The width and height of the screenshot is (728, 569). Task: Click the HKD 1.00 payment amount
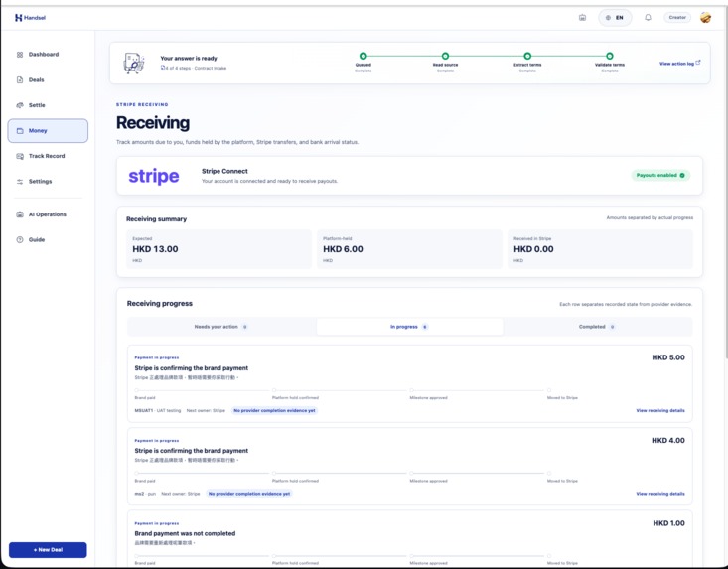pos(668,523)
